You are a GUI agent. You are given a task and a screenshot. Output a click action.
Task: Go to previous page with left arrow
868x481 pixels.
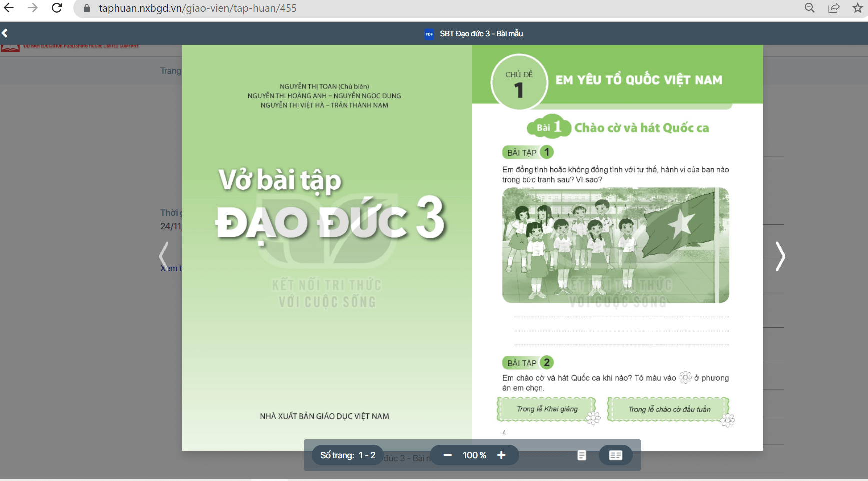[163, 256]
